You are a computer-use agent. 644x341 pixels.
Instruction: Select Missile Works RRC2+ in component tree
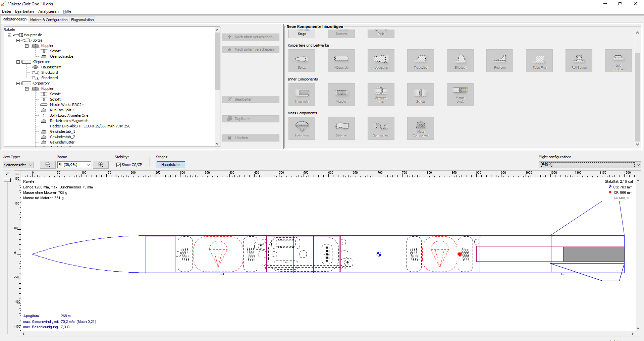click(x=67, y=105)
